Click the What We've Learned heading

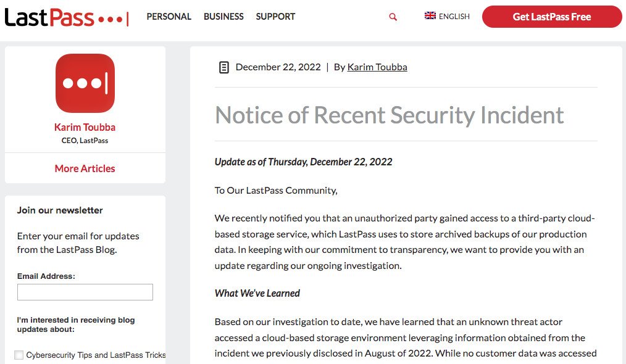pos(257,293)
